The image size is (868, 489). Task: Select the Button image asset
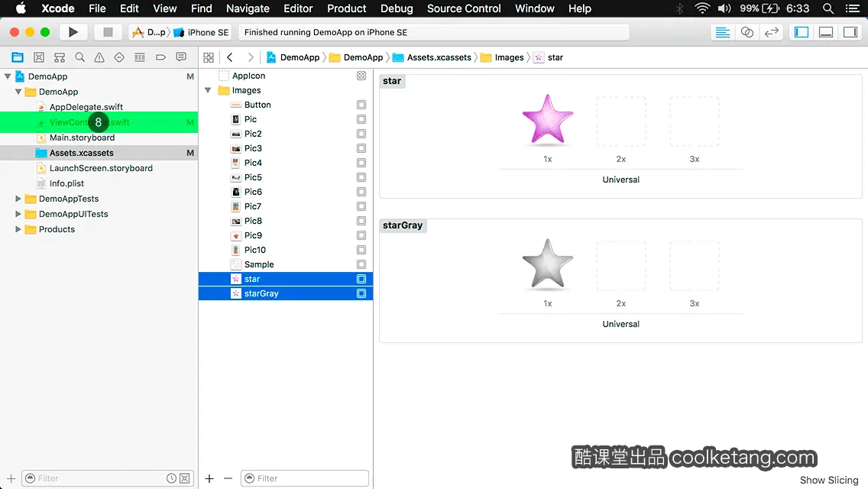(286, 105)
